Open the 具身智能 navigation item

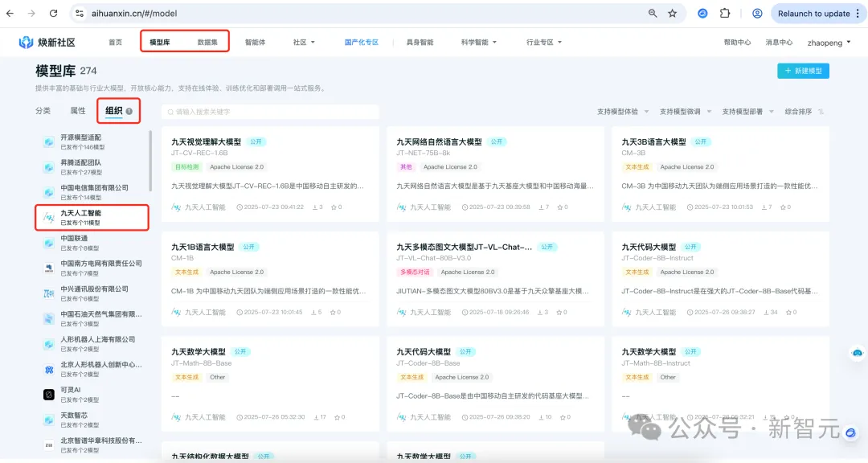[x=420, y=42]
